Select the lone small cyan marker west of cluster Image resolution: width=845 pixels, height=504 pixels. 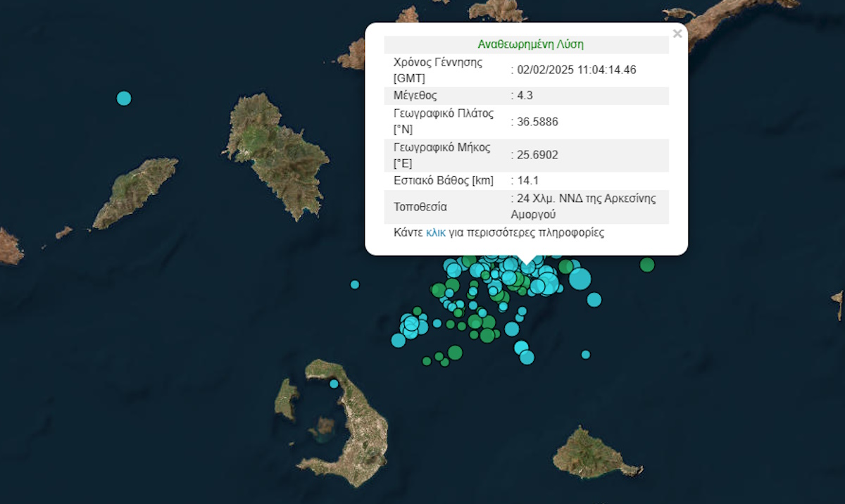(x=355, y=284)
